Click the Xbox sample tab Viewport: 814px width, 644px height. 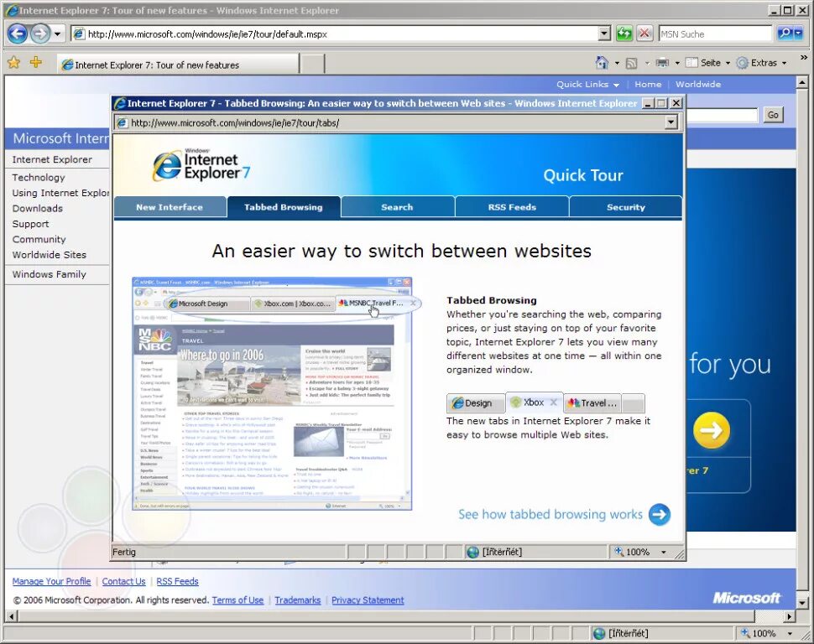tap(534, 402)
